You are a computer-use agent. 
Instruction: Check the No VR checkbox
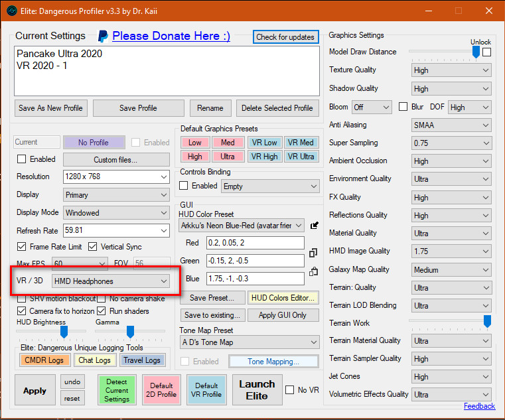coord(289,389)
